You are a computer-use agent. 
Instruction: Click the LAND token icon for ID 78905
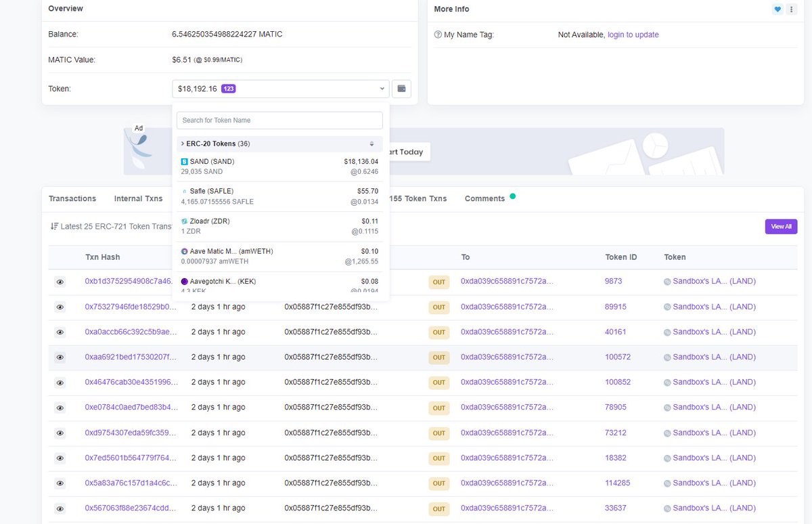[667, 408]
